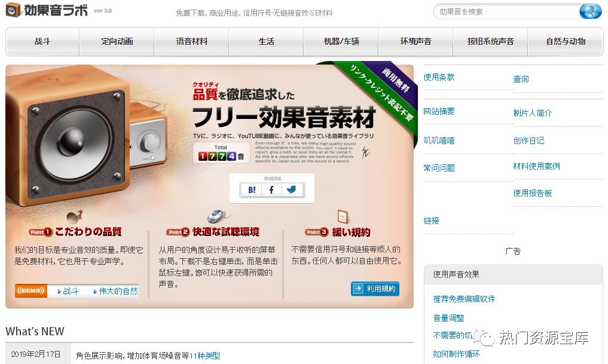Click the document icon above Point 3
608x364 pixels.
click(343, 216)
